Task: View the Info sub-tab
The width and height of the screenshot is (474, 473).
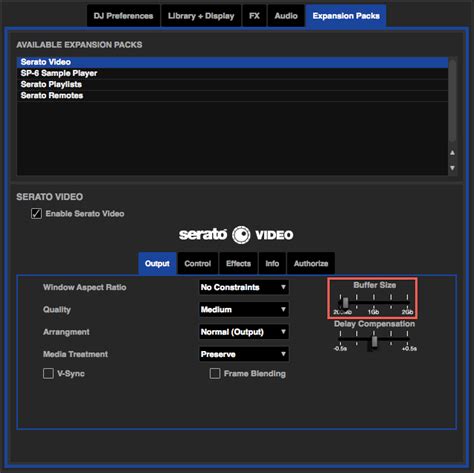Action: pos(272,263)
